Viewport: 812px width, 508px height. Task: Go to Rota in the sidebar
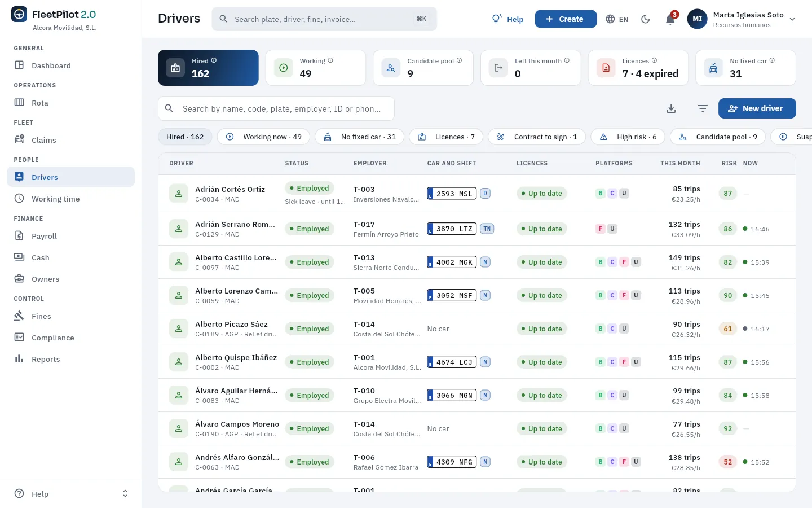pyautogui.click(x=70, y=103)
